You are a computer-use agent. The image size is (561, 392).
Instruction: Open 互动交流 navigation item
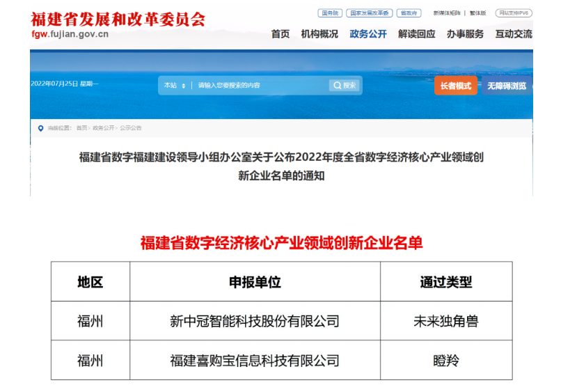click(x=513, y=34)
